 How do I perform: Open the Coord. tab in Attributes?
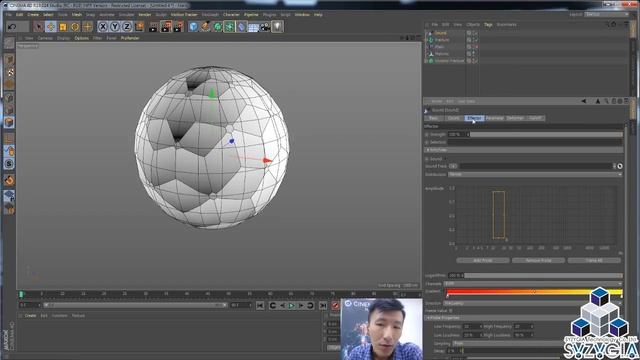(x=453, y=118)
